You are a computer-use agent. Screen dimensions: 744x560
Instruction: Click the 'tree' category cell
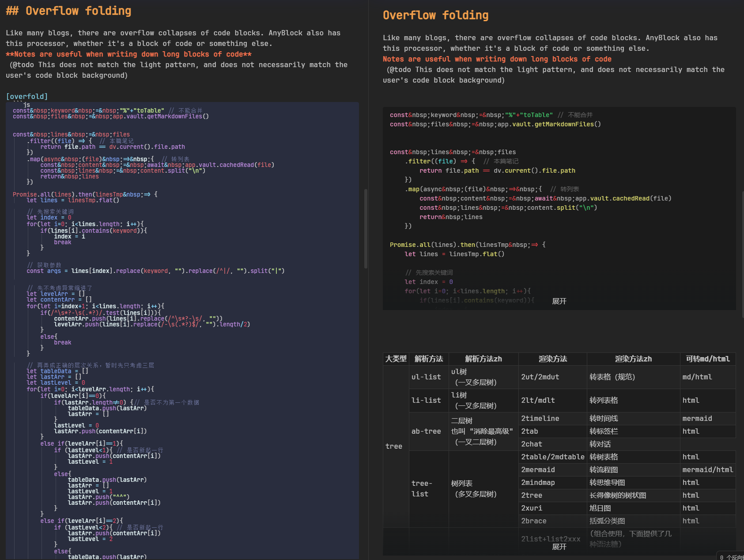[x=394, y=446]
